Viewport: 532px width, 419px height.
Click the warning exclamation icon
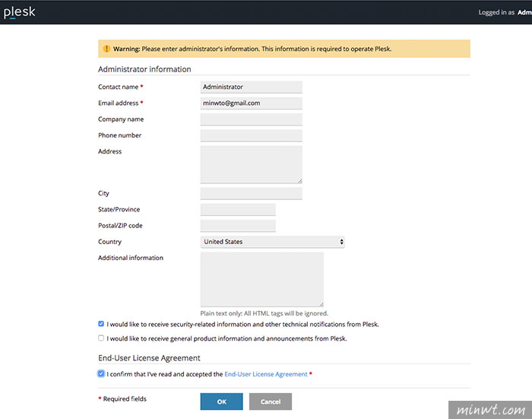(x=106, y=49)
